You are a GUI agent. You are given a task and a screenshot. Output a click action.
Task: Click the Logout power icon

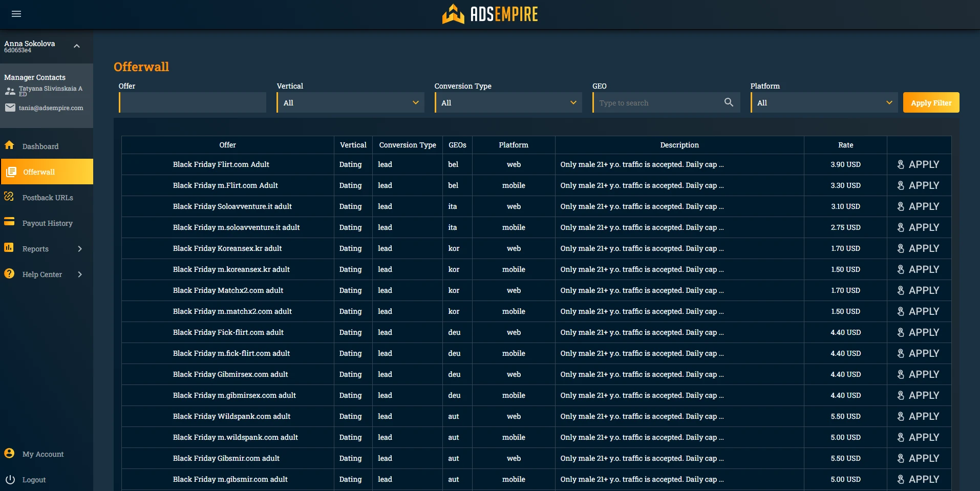[10, 479]
